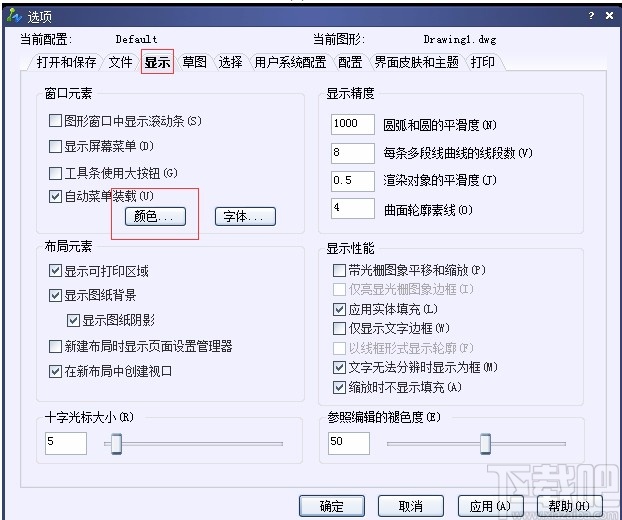Confirm with the 确定 button
Screen dimensions: 622x520
click(x=332, y=506)
